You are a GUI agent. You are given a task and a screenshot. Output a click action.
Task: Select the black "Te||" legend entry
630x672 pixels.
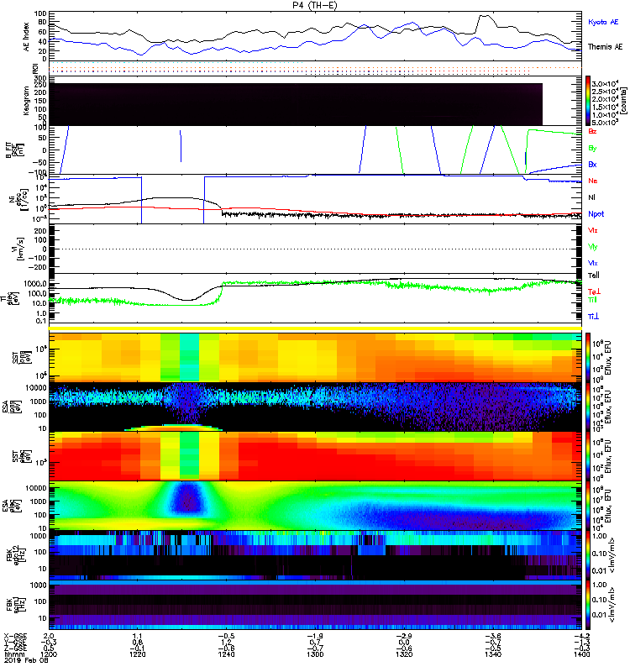(594, 276)
